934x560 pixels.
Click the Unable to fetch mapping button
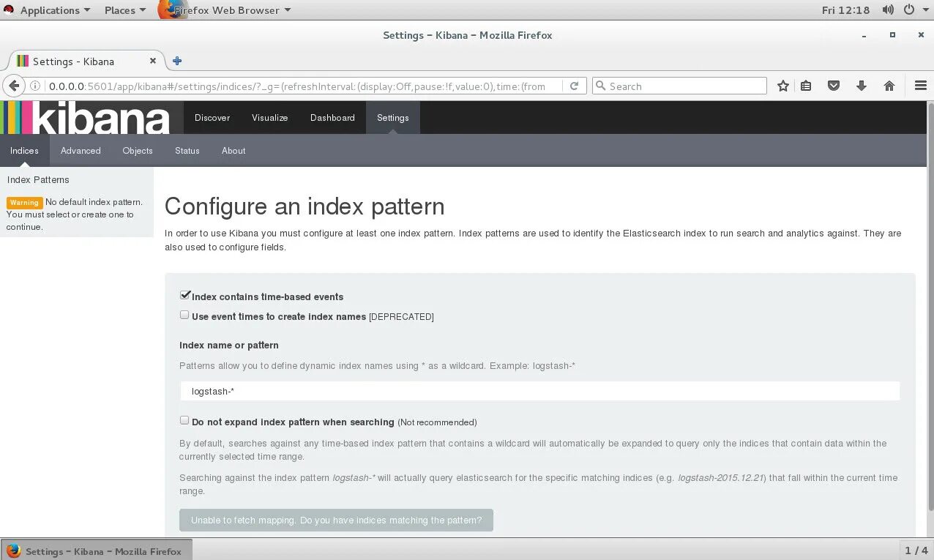pos(336,520)
